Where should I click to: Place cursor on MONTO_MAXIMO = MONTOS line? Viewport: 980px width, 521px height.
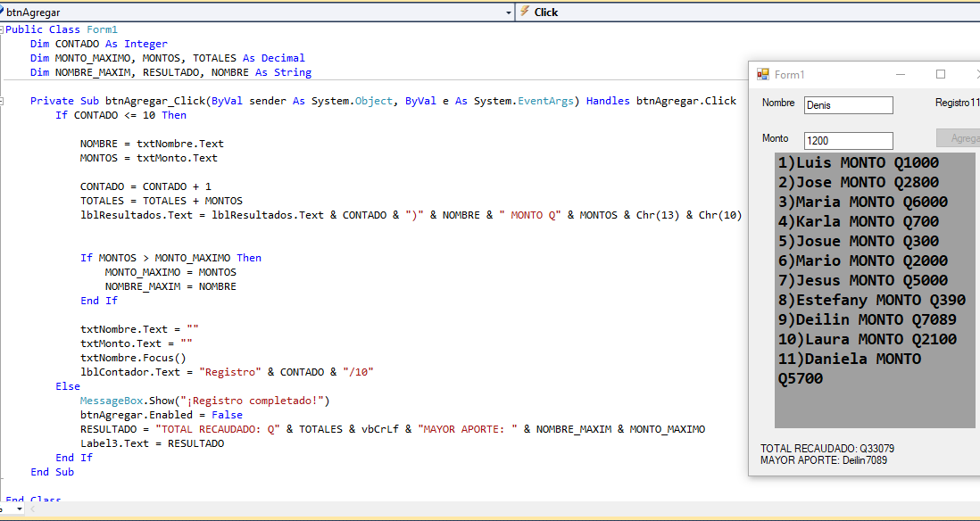point(170,272)
